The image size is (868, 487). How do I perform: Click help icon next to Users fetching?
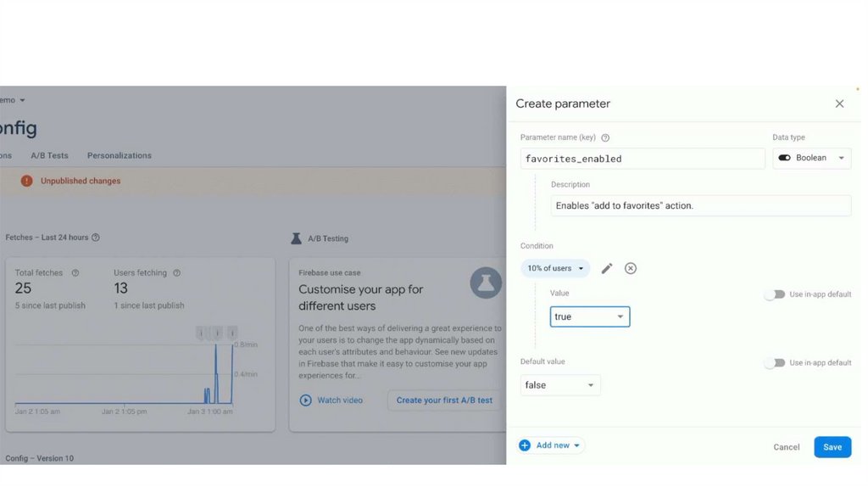tap(176, 273)
